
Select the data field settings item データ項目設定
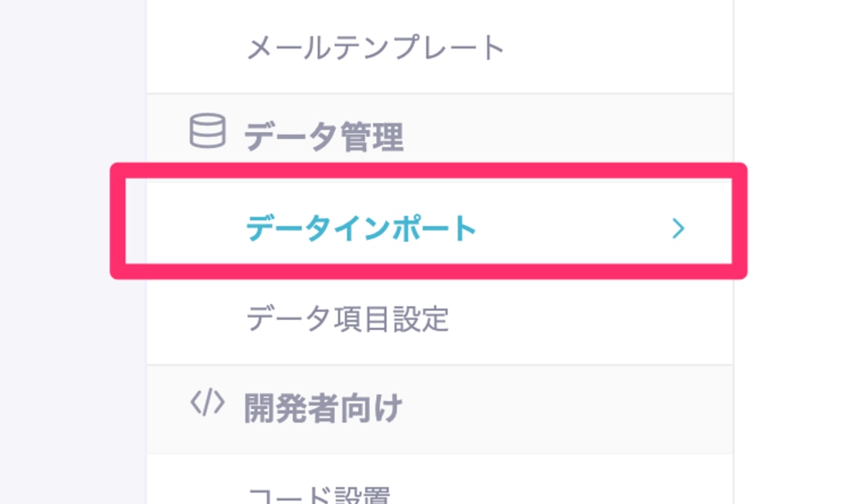tap(439, 319)
